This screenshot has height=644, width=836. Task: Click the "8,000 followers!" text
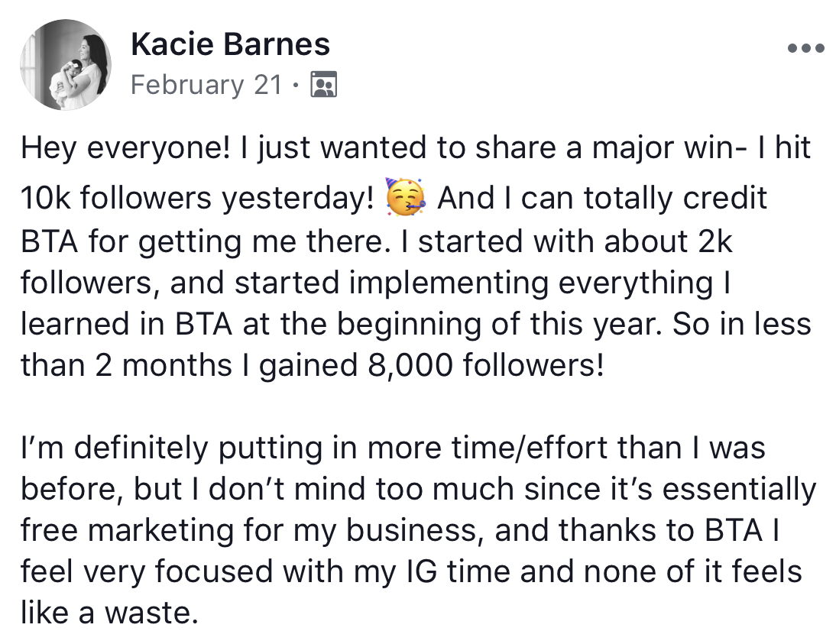point(486,366)
